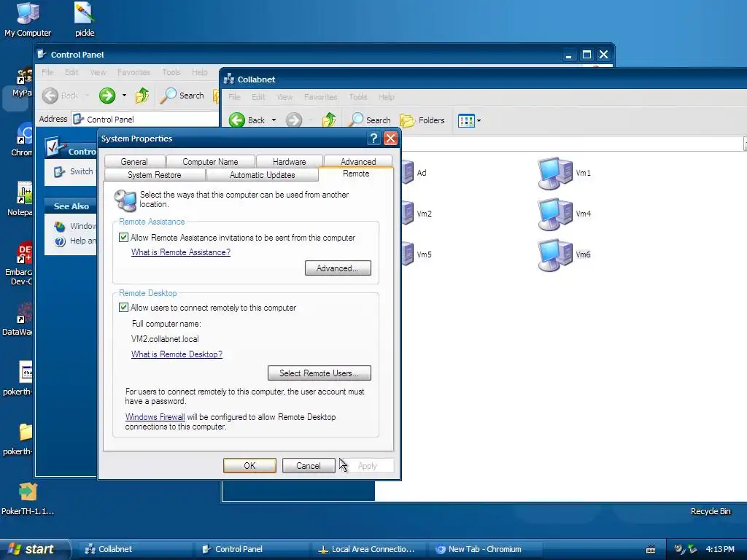Viewport: 747px width, 560px height.
Task: Open What is Remote Desktop link
Action: pyautogui.click(x=177, y=354)
